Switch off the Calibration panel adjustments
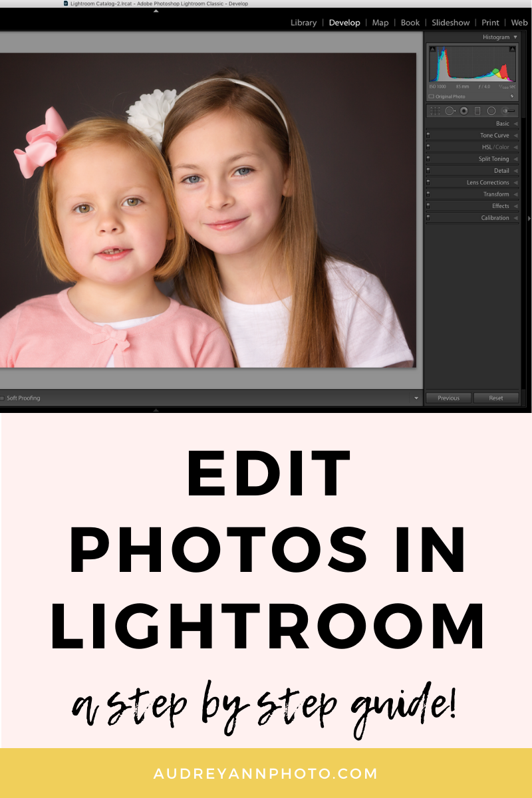This screenshot has width=532, height=798. [428, 218]
